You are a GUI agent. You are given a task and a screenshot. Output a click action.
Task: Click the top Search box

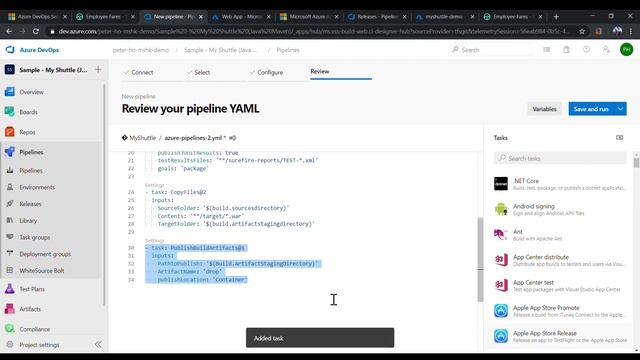click(490, 50)
